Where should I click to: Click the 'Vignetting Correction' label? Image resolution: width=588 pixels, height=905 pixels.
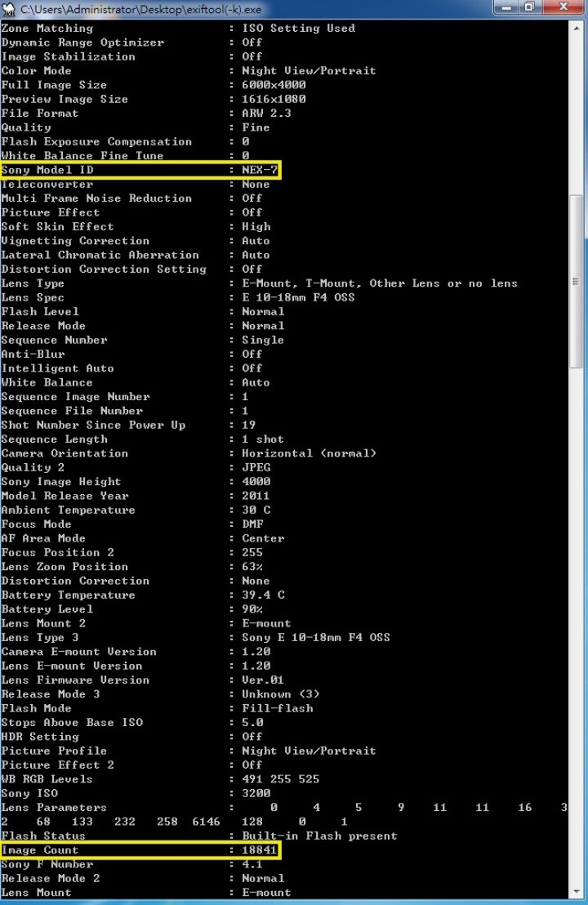75,241
